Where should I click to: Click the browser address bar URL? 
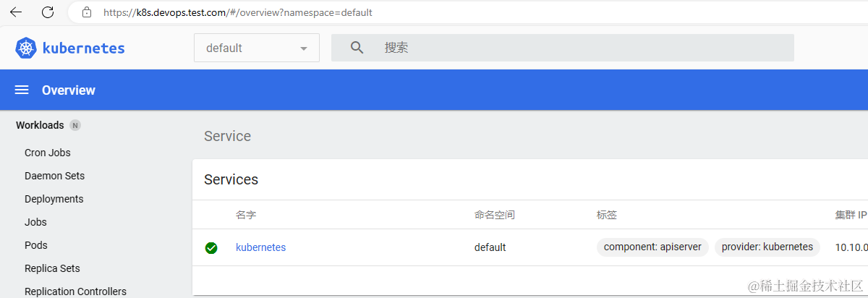pos(238,12)
